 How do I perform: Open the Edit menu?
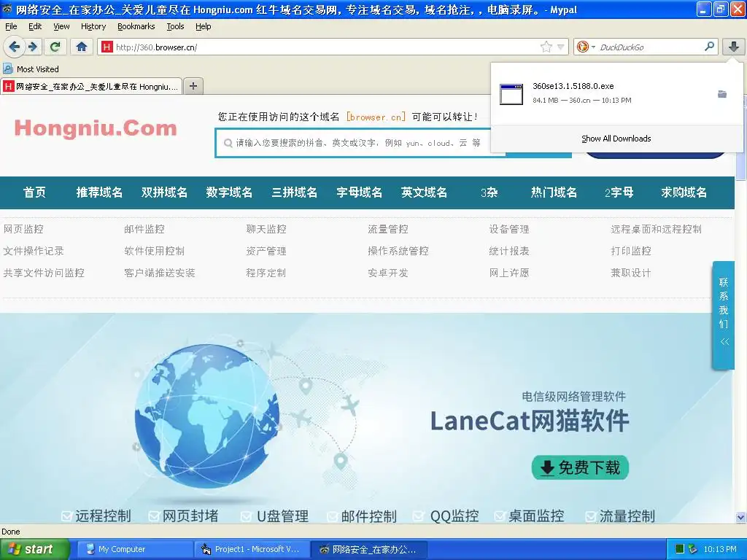(35, 26)
